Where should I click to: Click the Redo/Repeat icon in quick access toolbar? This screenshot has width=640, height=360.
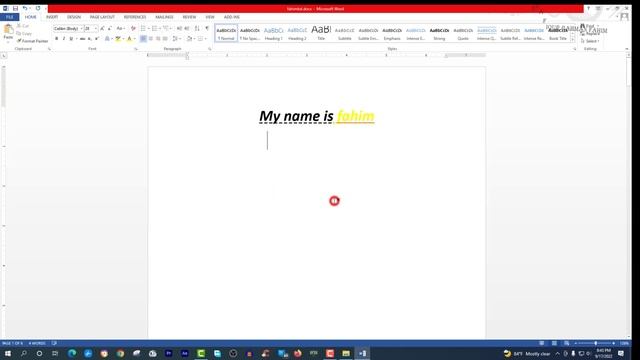tap(38, 8)
